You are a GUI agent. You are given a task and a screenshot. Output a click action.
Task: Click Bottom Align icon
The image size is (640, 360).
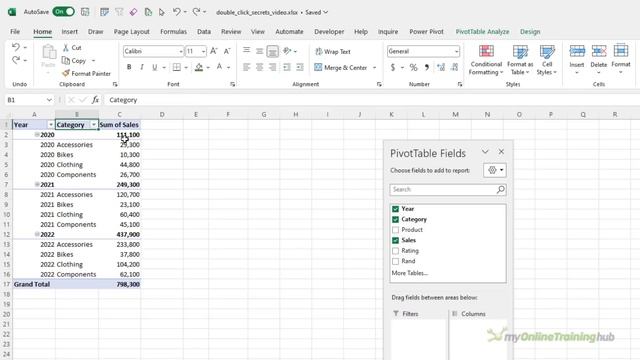[x=273, y=51]
